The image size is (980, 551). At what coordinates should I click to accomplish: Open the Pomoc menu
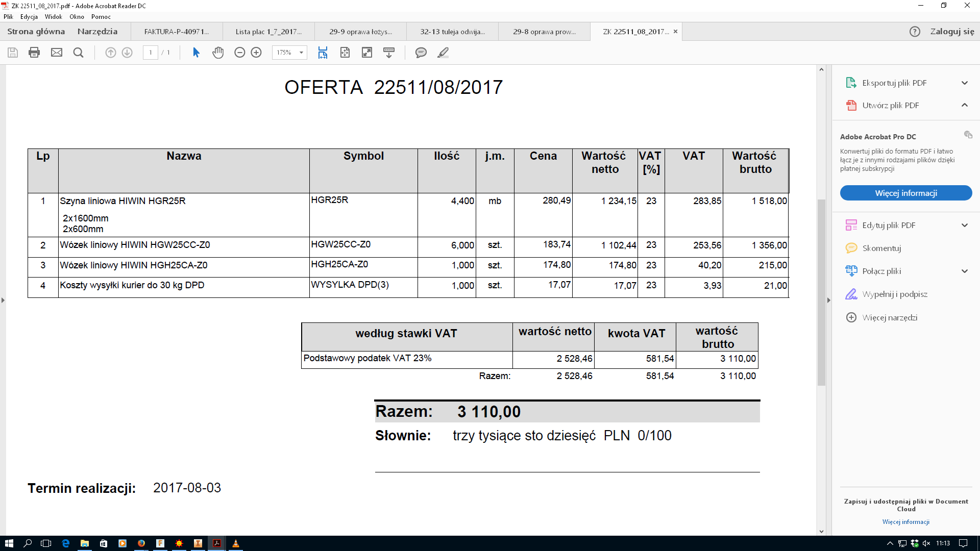pos(101,17)
